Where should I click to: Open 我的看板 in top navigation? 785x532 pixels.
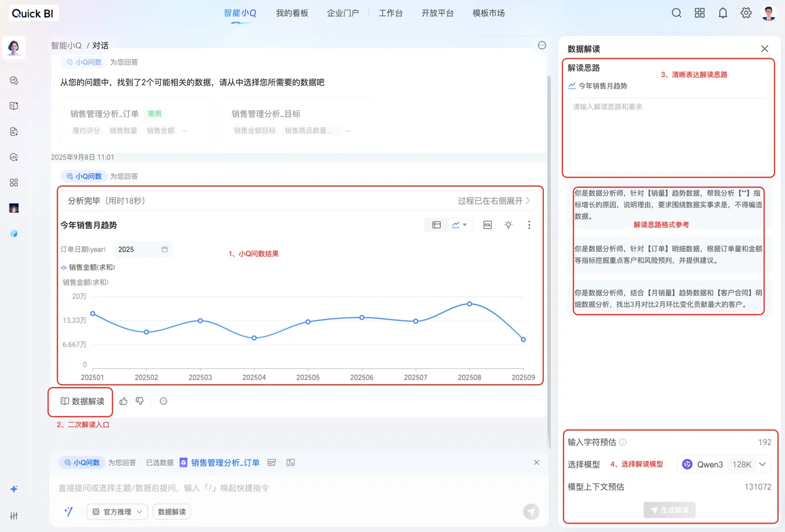pyautogui.click(x=292, y=13)
